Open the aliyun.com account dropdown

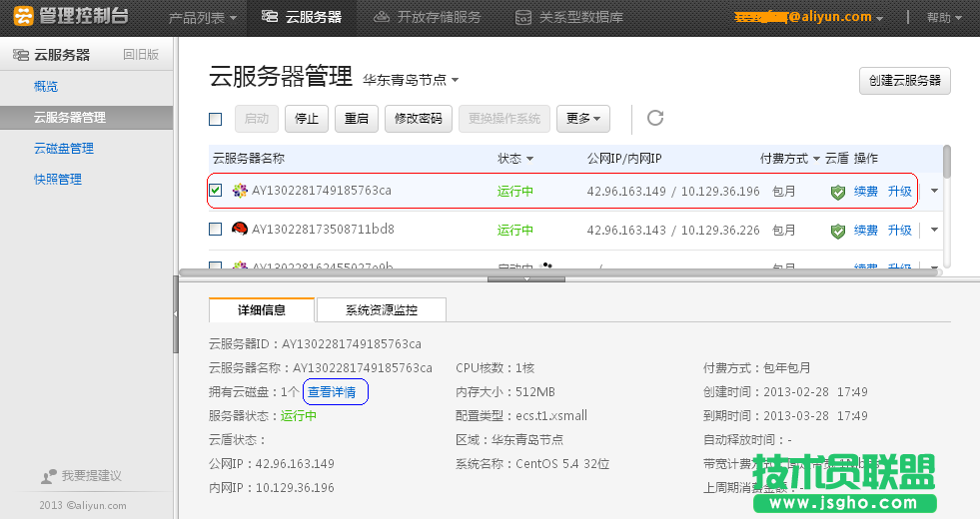click(809, 18)
